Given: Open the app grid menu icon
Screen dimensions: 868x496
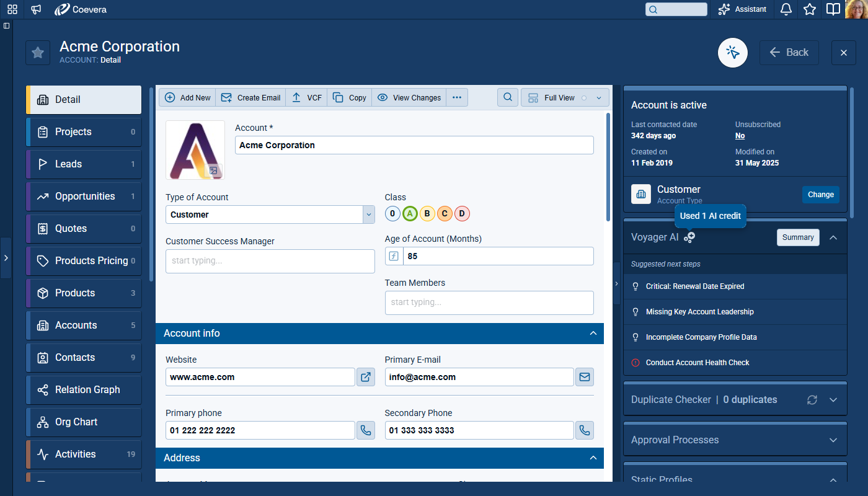Looking at the screenshot, I should click(12, 9).
